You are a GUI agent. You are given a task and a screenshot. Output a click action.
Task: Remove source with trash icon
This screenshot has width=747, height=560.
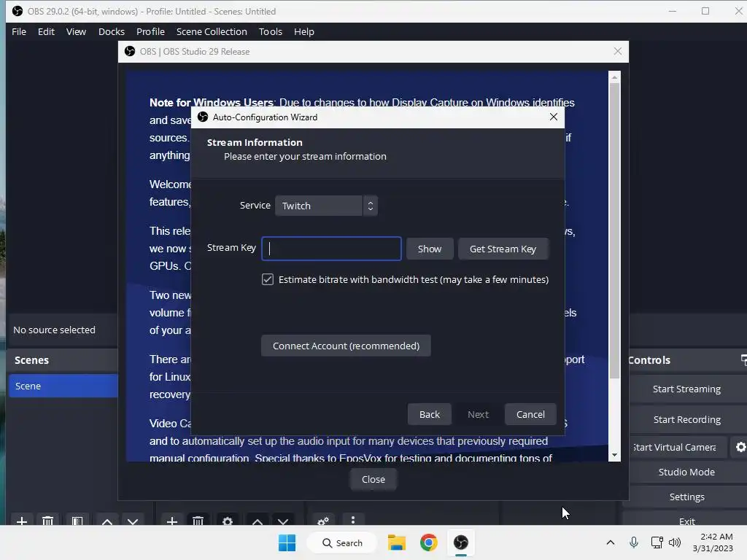(198, 521)
